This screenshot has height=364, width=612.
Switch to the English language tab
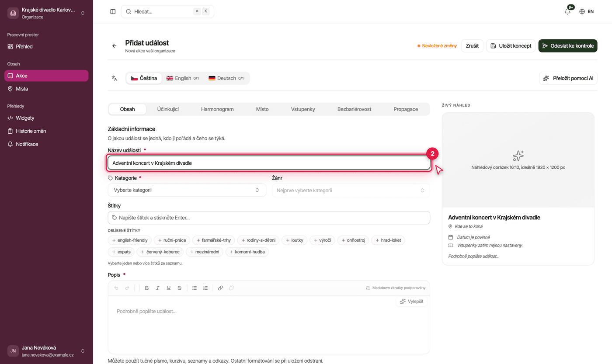point(182,78)
